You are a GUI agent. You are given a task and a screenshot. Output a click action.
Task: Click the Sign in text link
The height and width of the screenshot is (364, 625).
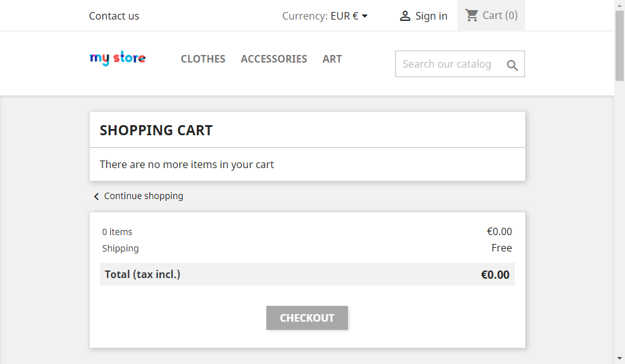[431, 16]
